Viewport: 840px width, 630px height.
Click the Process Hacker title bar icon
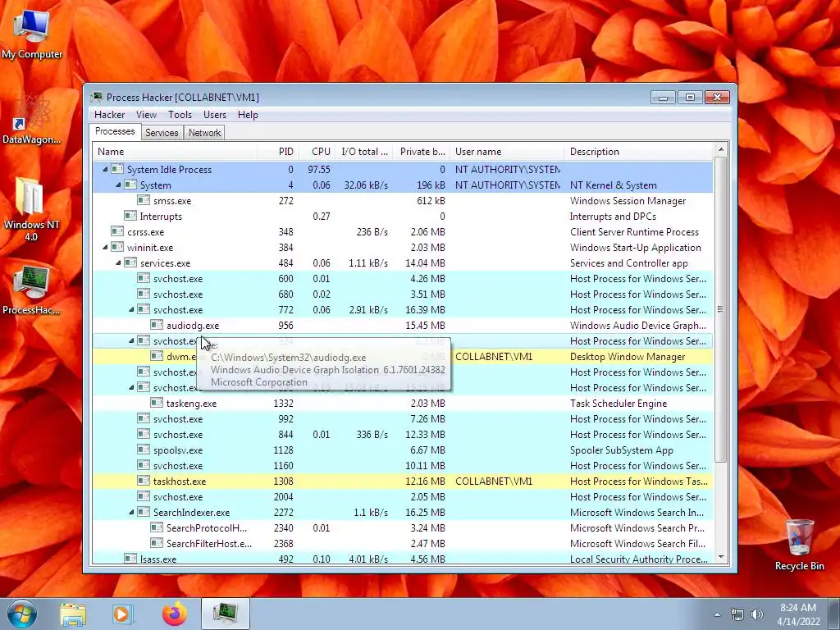coord(97,97)
